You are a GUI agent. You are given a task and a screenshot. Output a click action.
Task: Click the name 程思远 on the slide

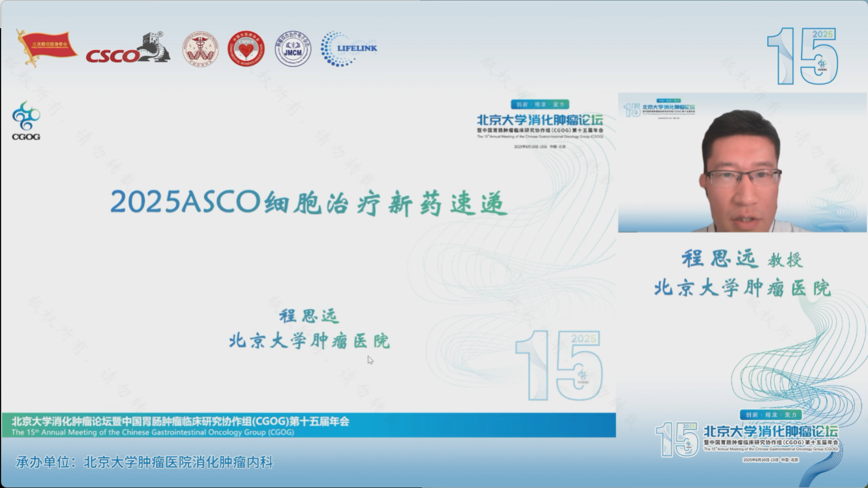309,316
